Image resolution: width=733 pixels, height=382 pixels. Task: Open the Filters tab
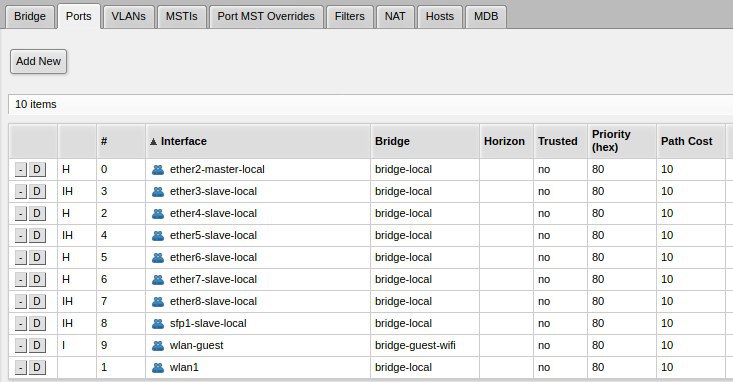pyautogui.click(x=350, y=16)
